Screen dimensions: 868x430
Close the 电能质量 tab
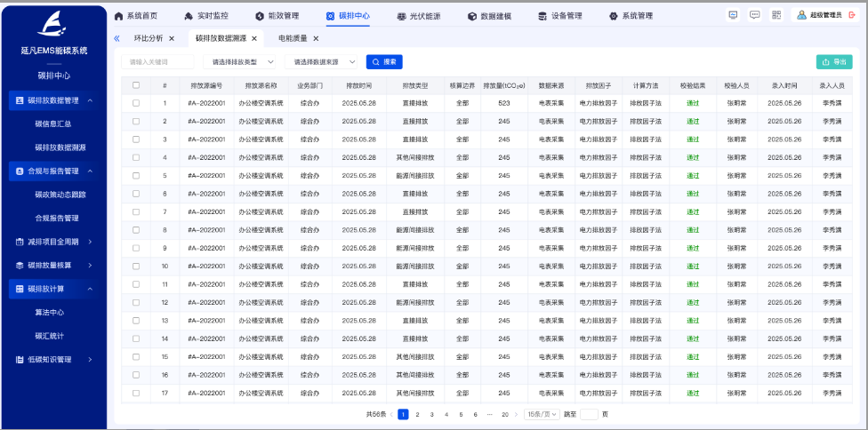pos(316,39)
